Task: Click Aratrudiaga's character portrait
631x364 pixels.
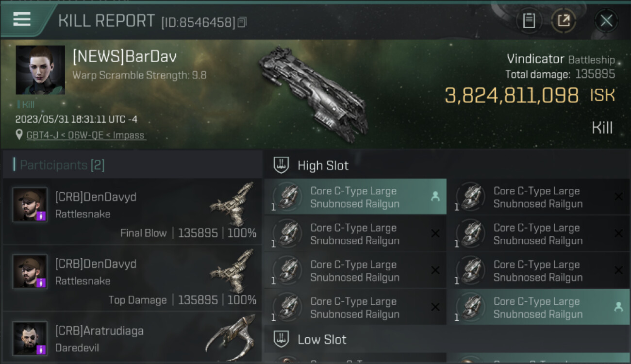Action: [x=30, y=339]
